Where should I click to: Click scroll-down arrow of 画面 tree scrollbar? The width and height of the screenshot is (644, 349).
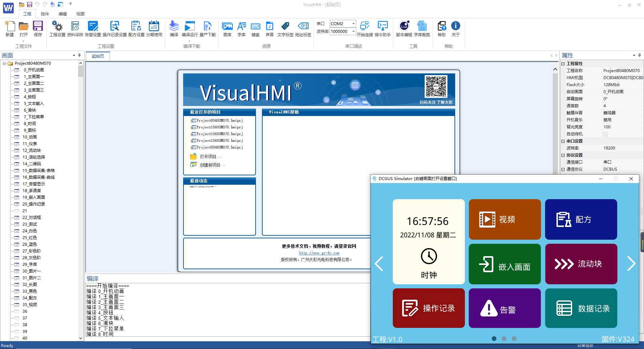coord(80,338)
